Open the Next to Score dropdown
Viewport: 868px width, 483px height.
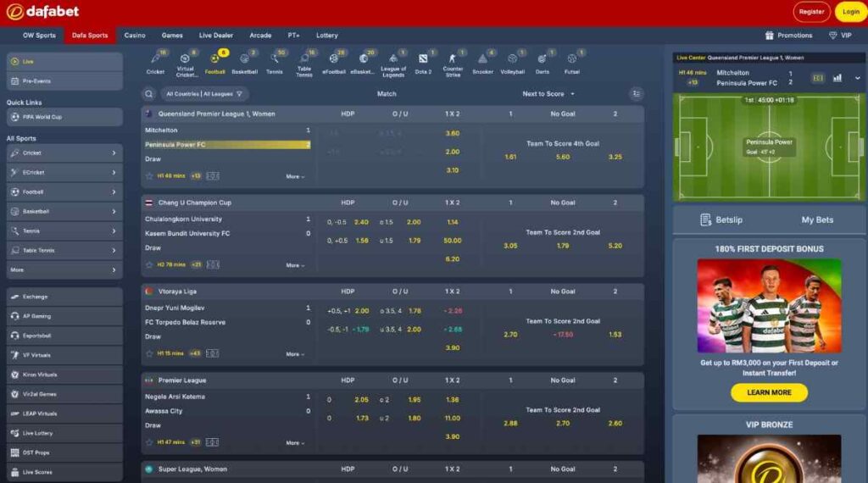(x=548, y=94)
